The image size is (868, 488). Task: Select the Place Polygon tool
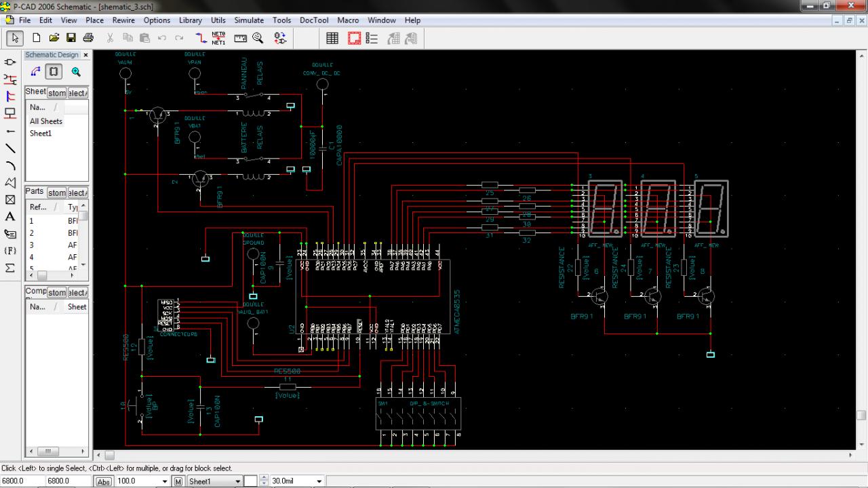coord(10,182)
